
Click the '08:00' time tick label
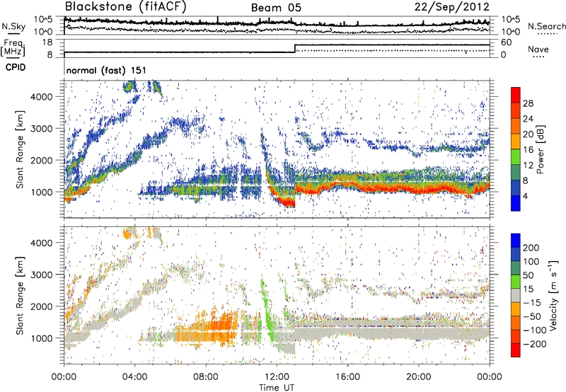206,377
